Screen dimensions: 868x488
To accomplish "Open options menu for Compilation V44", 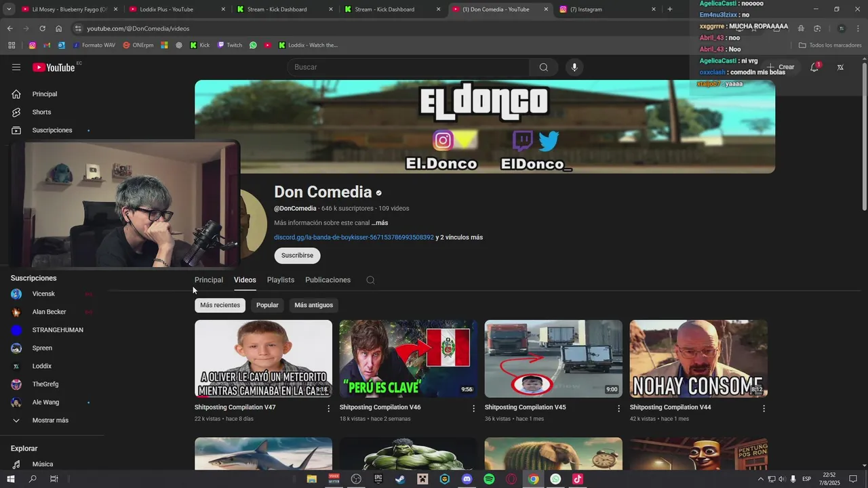I will coord(764,409).
